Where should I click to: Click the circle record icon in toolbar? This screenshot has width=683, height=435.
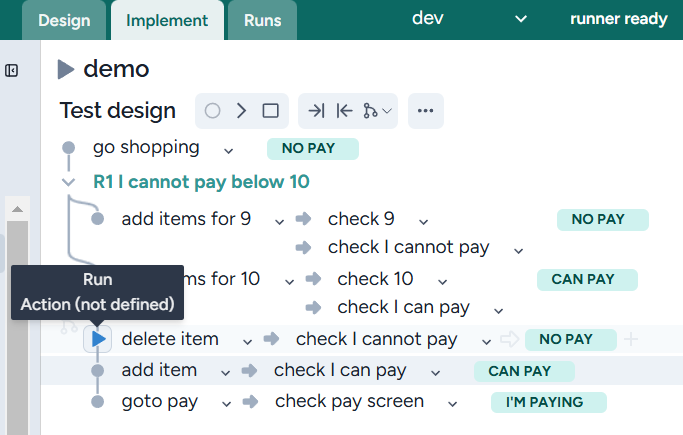212,111
